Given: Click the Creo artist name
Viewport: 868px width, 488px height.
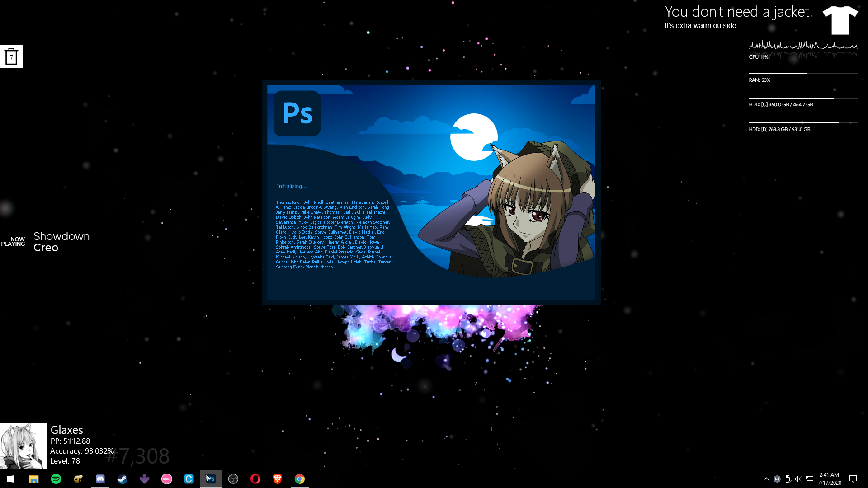Looking at the screenshot, I should [x=46, y=248].
